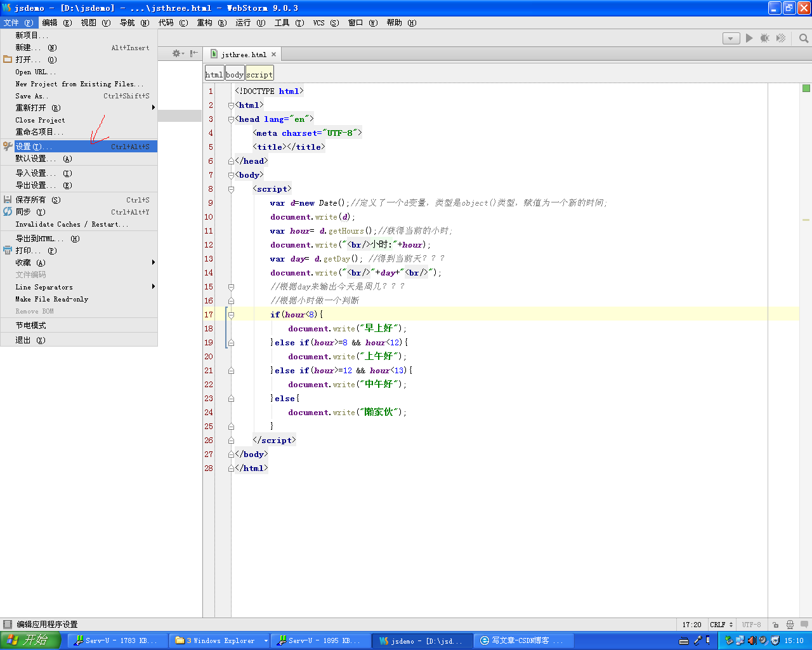
Task: Click the network computers tray icon
Action: click(740, 640)
